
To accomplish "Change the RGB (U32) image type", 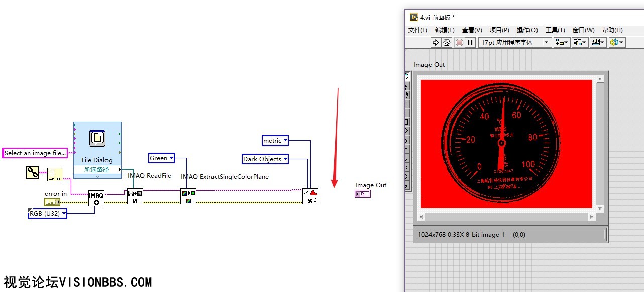I will 47,214.
